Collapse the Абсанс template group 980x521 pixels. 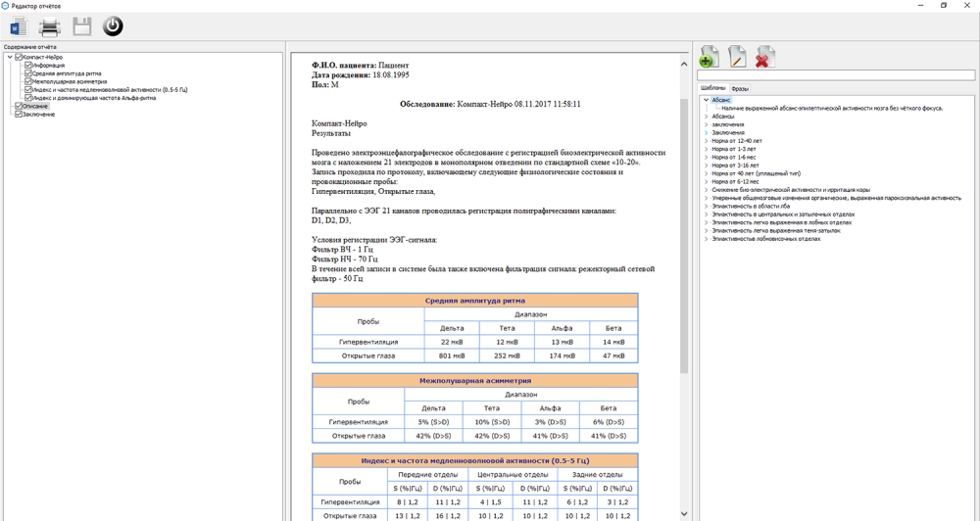pos(706,100)
